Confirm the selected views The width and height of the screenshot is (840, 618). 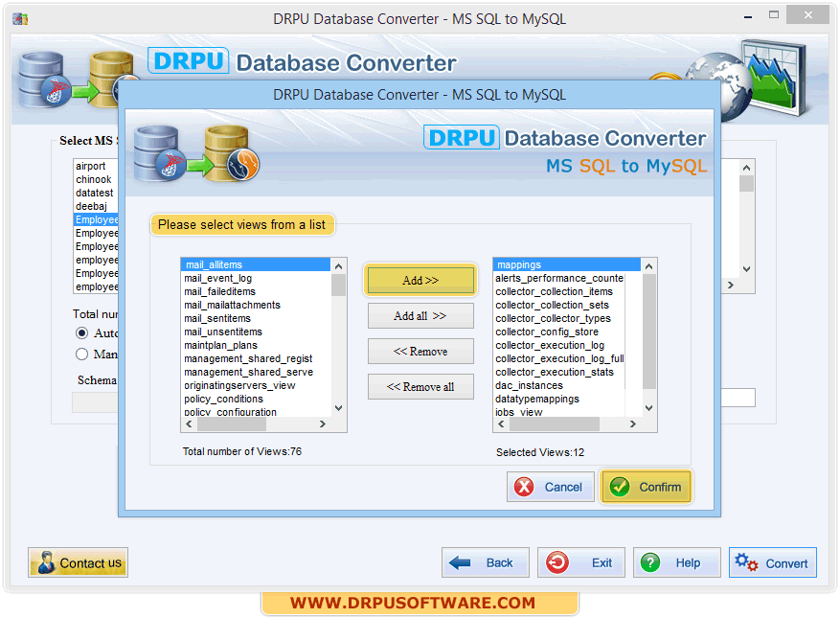tap(647, 487)
